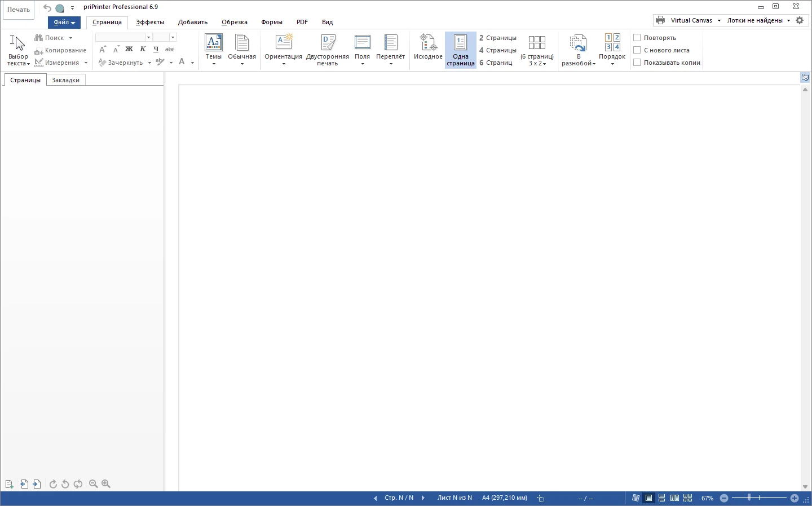This screenshot has width=812, height=506.
Task: Expand the Лотки не найдены dropdown
Action: [759, 20]
